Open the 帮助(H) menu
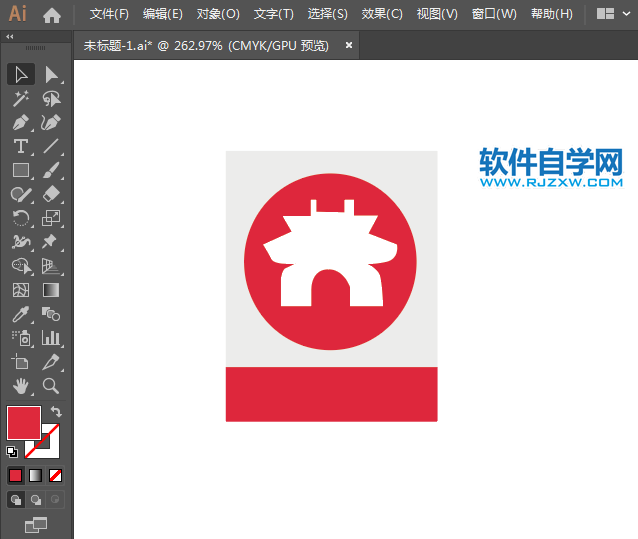Image resolution: width=638 pixels, height=539 pixels. (552, 14)
